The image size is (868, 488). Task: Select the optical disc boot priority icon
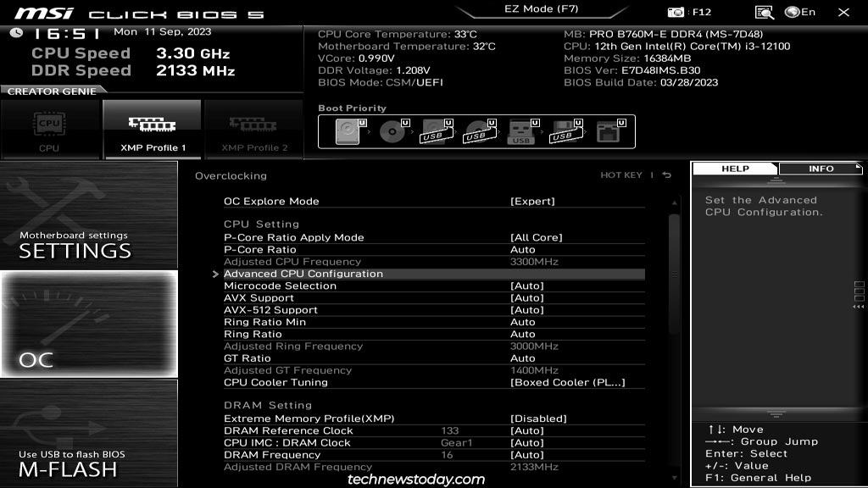(393, 131)
